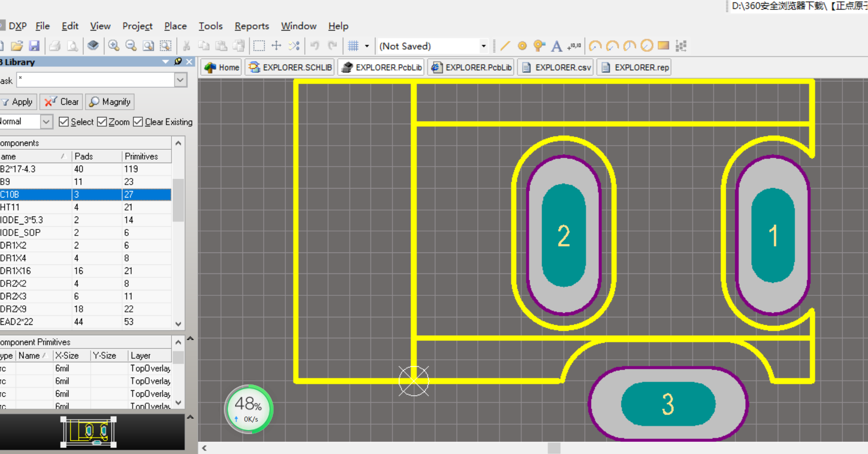Click the Paste icon
Screen dimensions: 868x454
click(221, 46)
